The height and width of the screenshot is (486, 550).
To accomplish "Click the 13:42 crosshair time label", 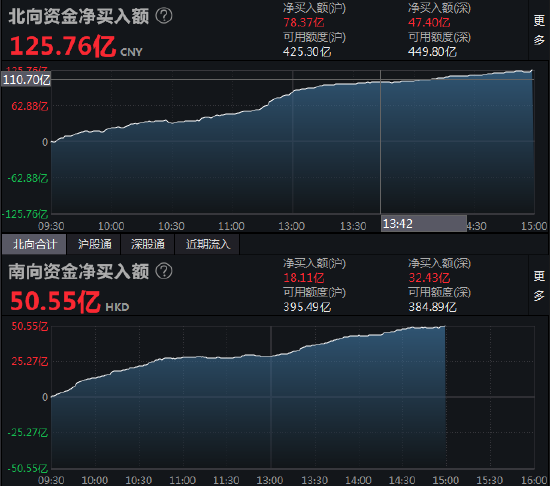I will tap(424, 224).
